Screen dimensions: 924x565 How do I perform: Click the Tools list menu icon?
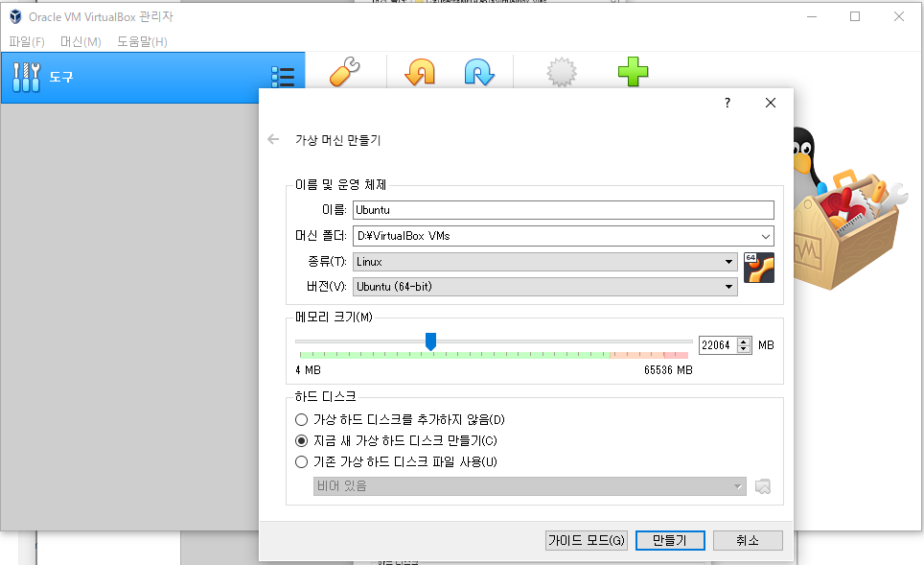coord(283,77)
